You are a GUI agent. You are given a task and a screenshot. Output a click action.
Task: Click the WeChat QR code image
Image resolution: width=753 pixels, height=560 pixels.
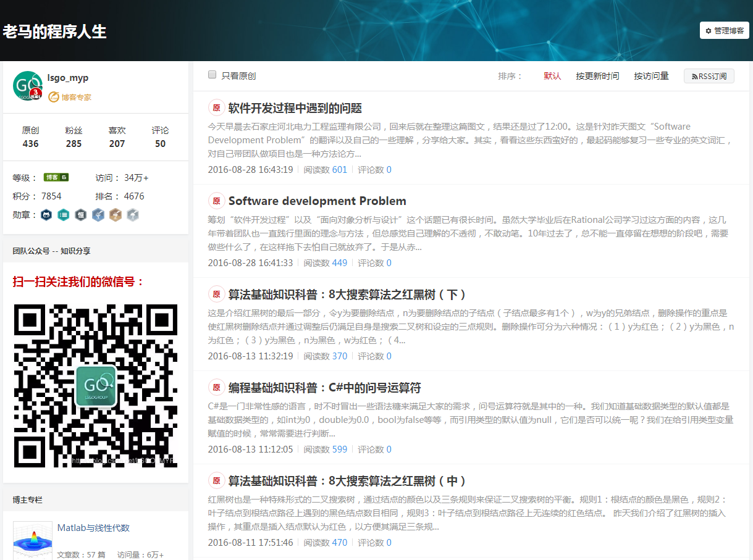[95, 385]
